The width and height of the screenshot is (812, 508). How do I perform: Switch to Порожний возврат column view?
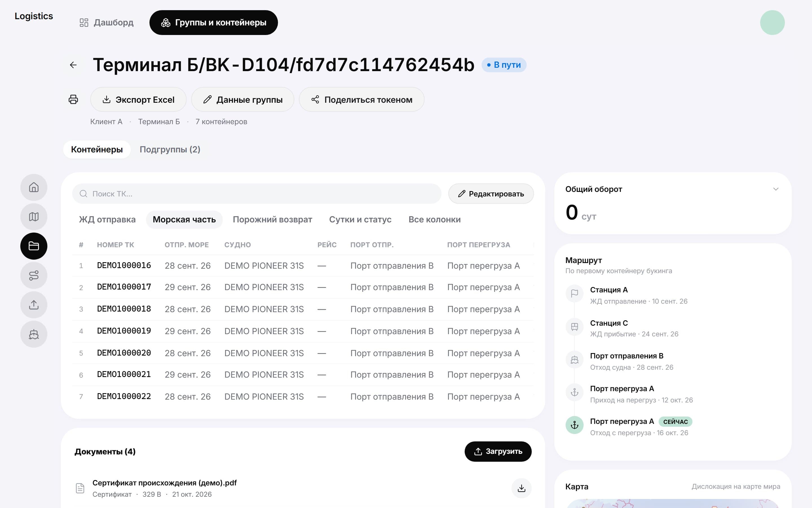272,220
